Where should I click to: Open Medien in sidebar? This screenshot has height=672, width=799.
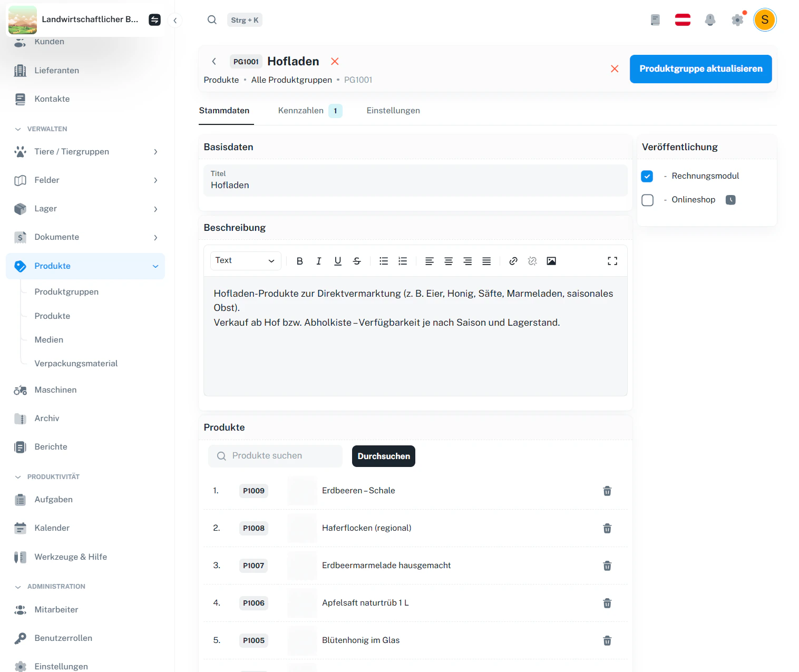[x=49, y=340]
